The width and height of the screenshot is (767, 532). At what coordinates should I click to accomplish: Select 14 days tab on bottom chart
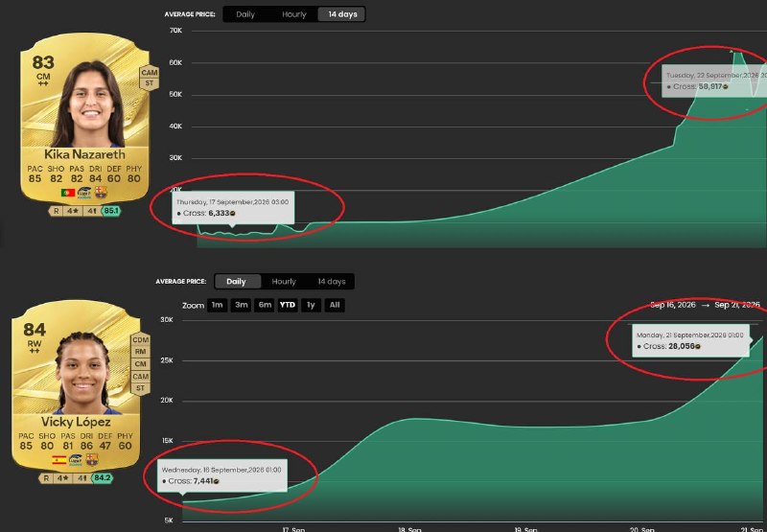pos(331,282)
